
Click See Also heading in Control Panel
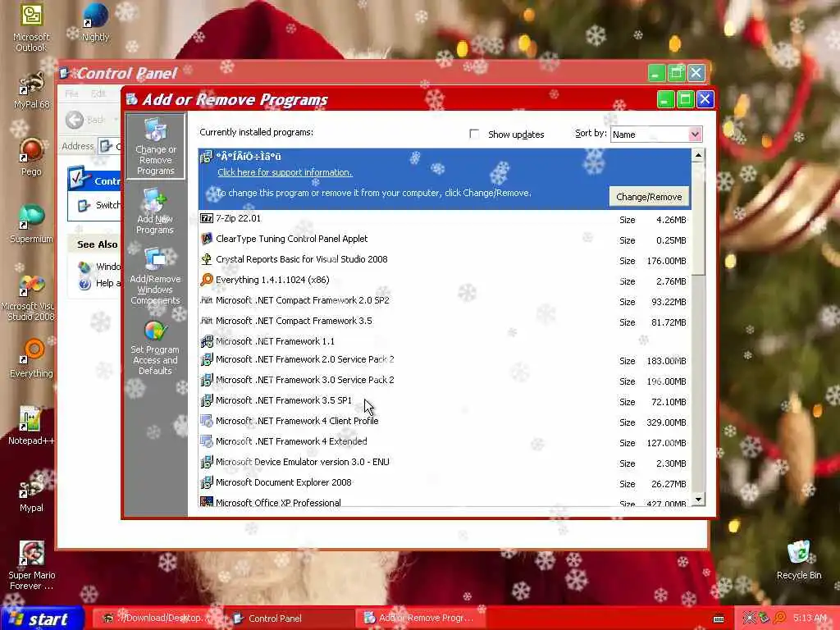[x=97, y=244]
